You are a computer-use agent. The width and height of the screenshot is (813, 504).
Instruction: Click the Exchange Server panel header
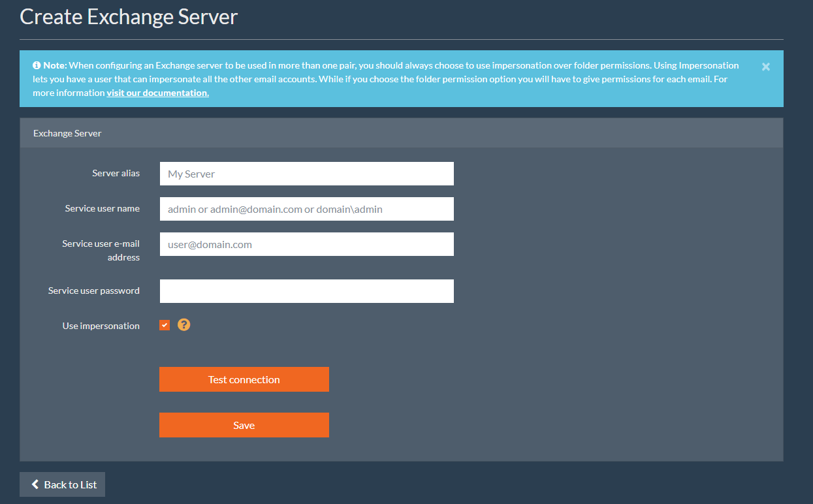tap(402, 133)
